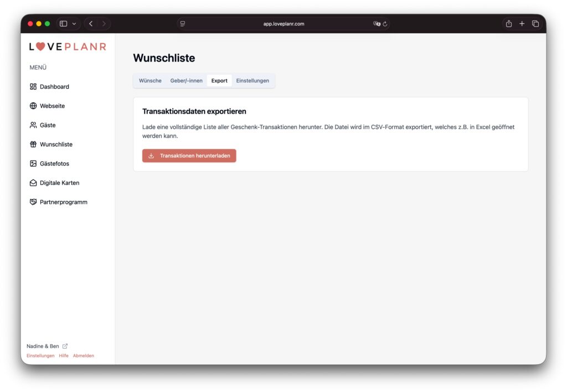
Task: Open the Hilfe link in footer
Action: click(64, 355)
